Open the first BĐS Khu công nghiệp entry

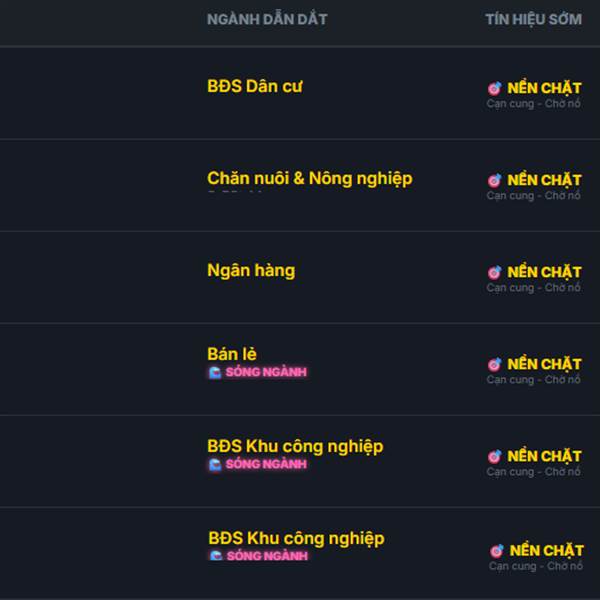pyautogui.click(x=295, y=446)
